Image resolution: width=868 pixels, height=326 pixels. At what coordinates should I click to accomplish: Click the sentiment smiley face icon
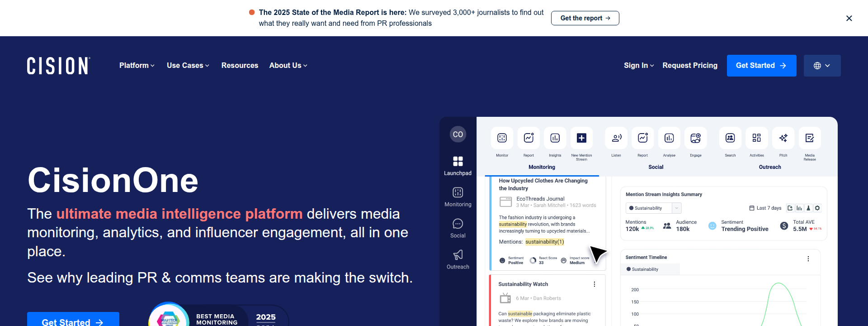[712, 225]
